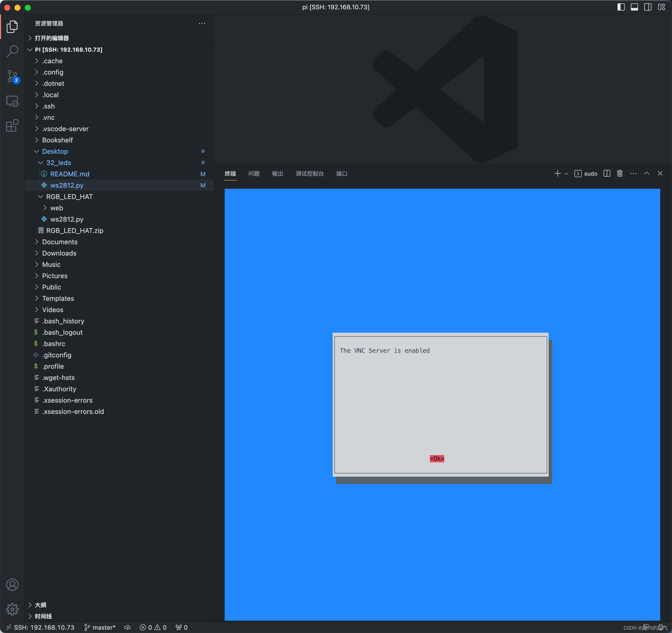Kill terminal with trash icon

620,174
